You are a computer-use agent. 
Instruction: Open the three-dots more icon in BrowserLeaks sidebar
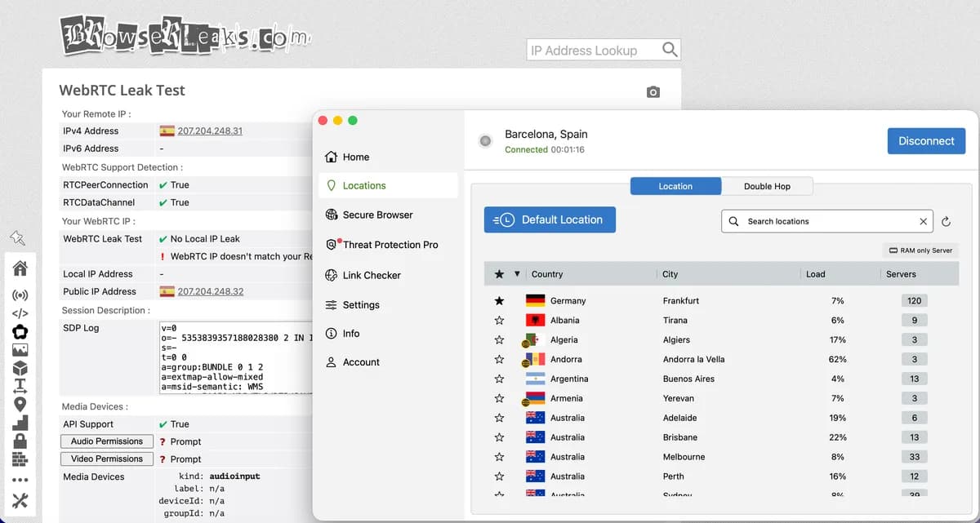coord(20,481)
